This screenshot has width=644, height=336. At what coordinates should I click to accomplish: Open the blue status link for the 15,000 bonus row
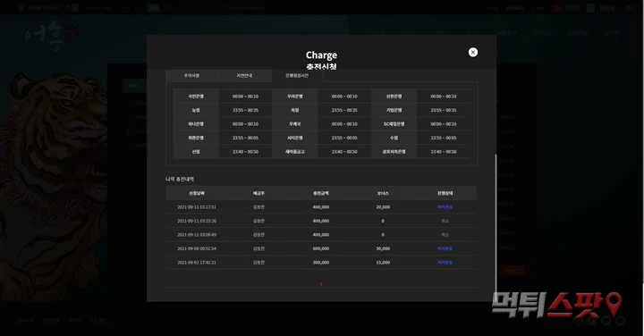coord(445,262)
